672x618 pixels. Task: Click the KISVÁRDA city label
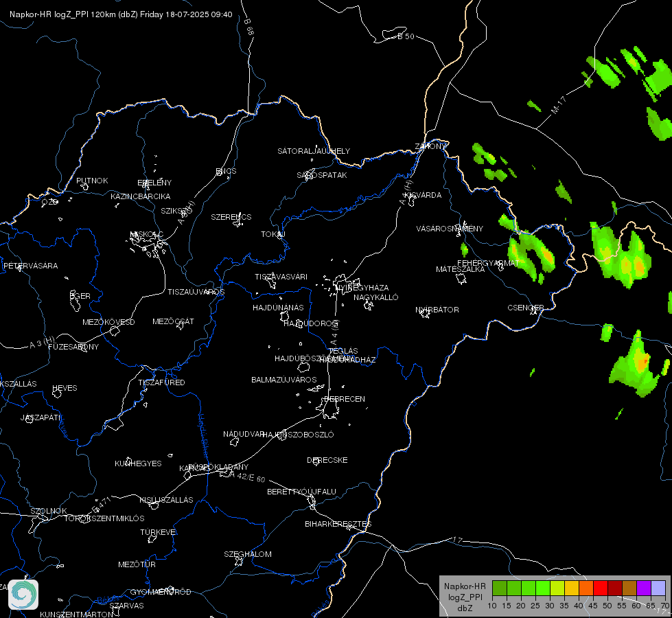424,195
